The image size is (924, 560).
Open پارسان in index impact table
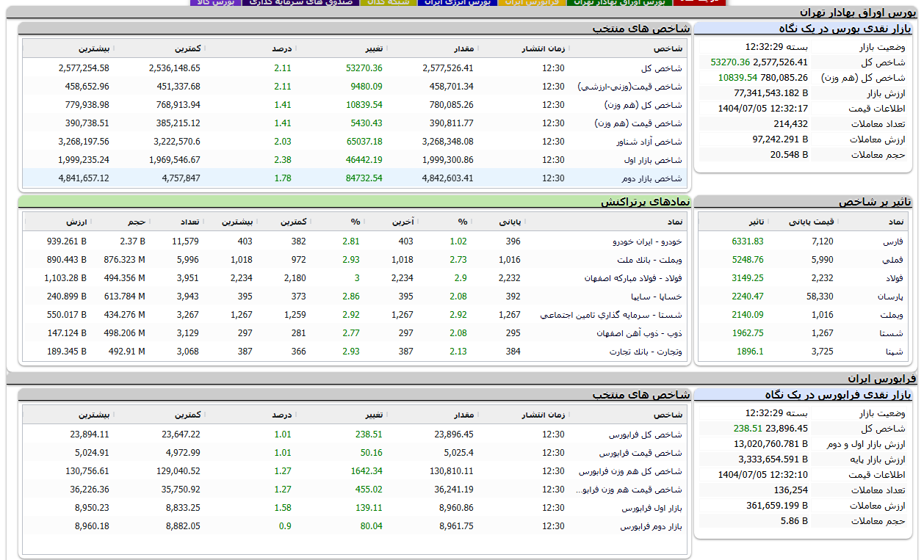[x=891, y=297]
